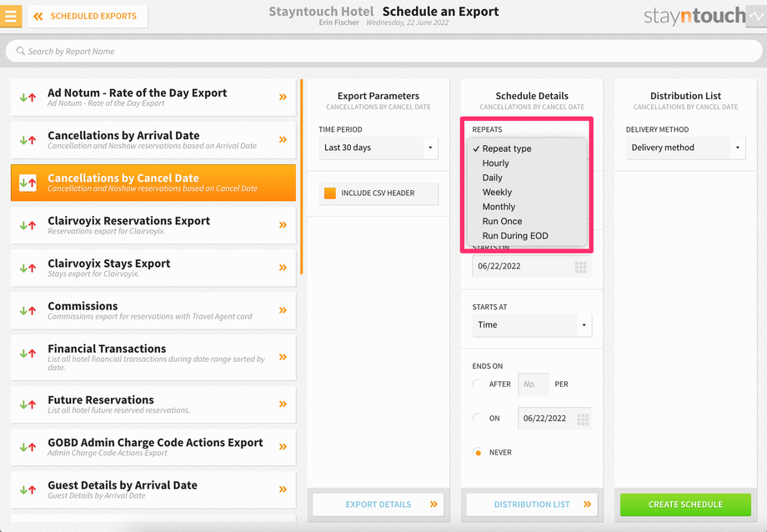
Task: Click arrows icon for Guest Details by Arrival Date
Action: click(28, 489)
